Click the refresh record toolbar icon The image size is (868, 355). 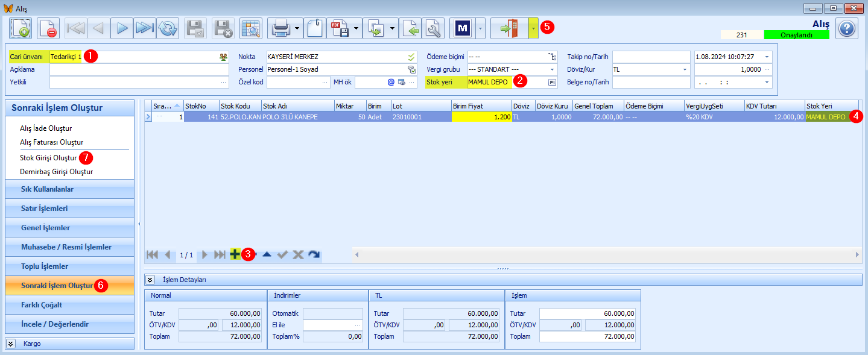(x=168, y=28)
